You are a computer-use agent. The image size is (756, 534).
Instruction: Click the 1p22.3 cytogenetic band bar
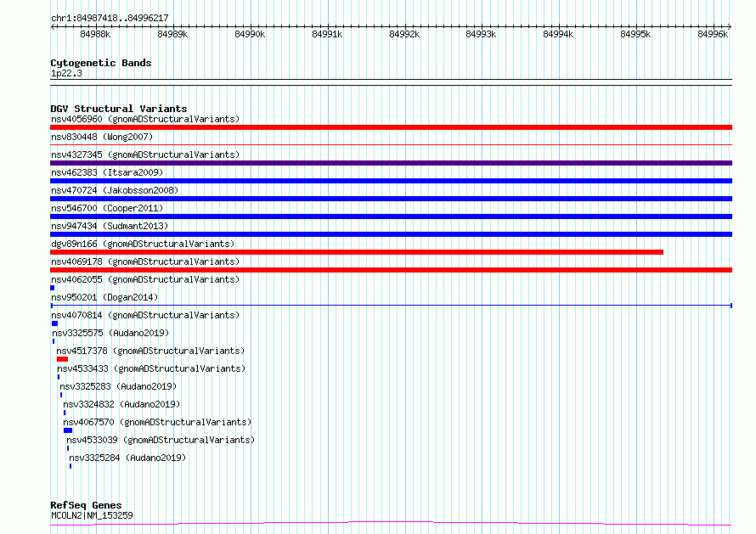(391, 82)
